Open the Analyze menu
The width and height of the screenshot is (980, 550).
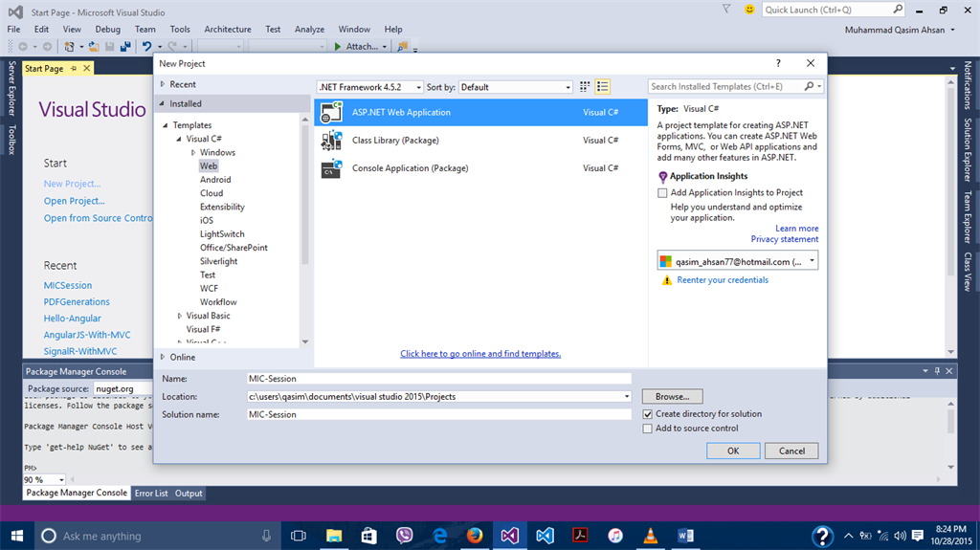point(309,29)
